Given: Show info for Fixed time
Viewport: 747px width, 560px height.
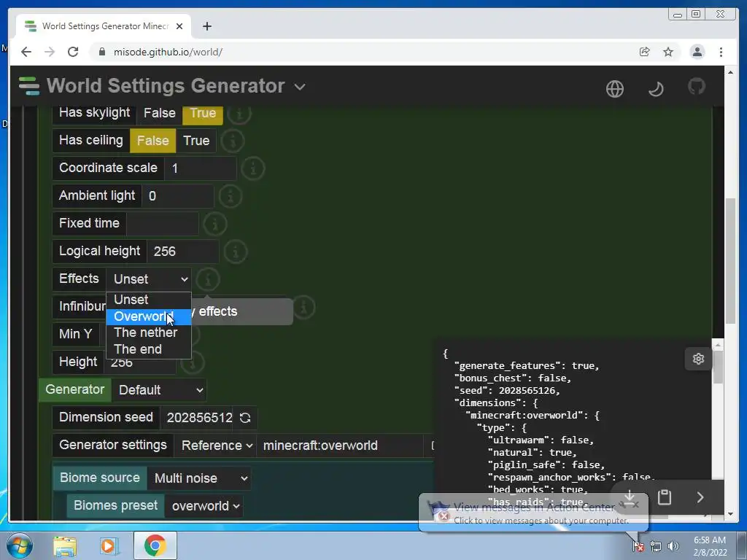Looking at the screenshot, I should 215,223.
